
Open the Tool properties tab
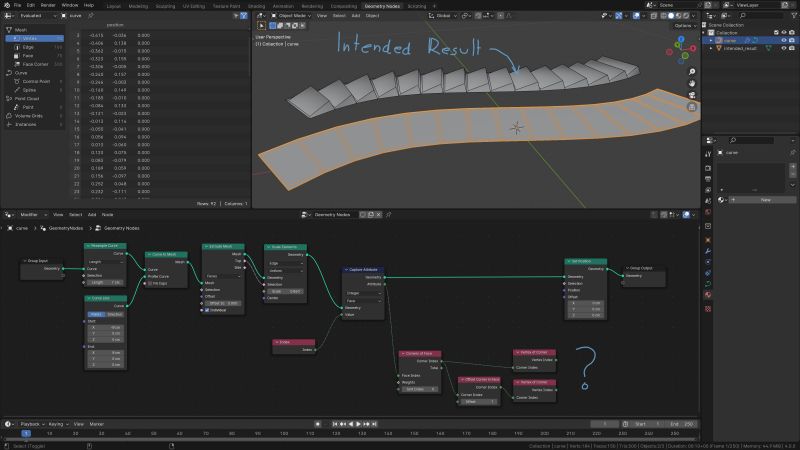click(x=708, y=154)
